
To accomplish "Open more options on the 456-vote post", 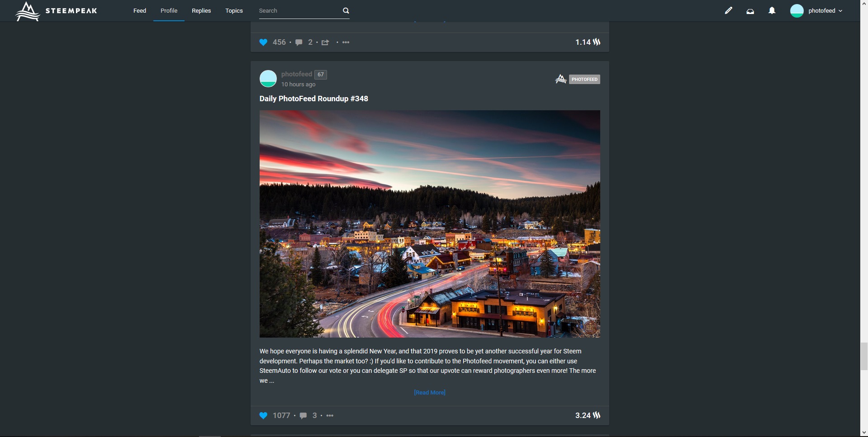I will (346, 42).
